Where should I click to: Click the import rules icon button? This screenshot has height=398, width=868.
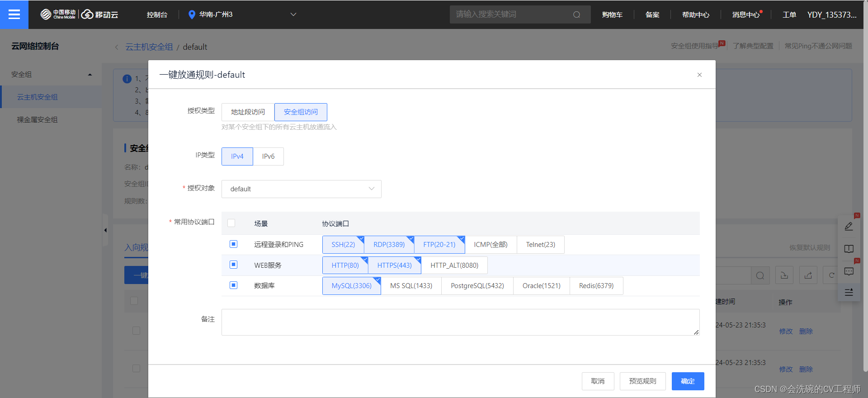(x=784, y=275)
